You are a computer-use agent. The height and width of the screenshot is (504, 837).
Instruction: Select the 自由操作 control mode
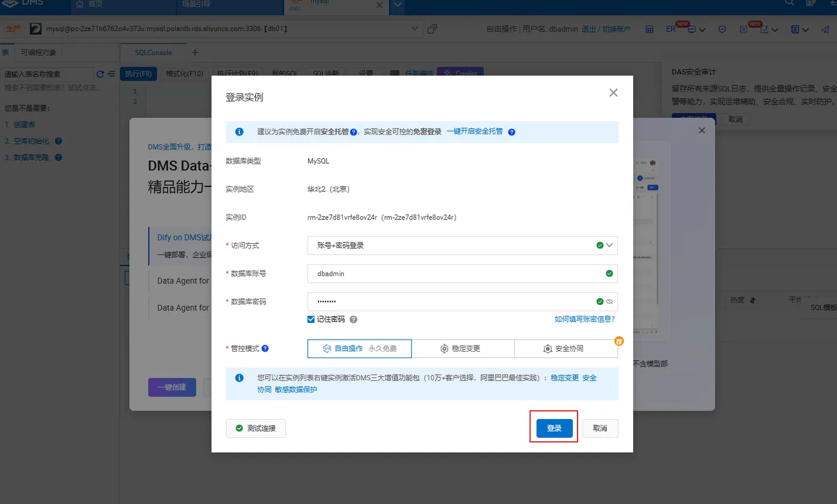click(x=359, y=349)
